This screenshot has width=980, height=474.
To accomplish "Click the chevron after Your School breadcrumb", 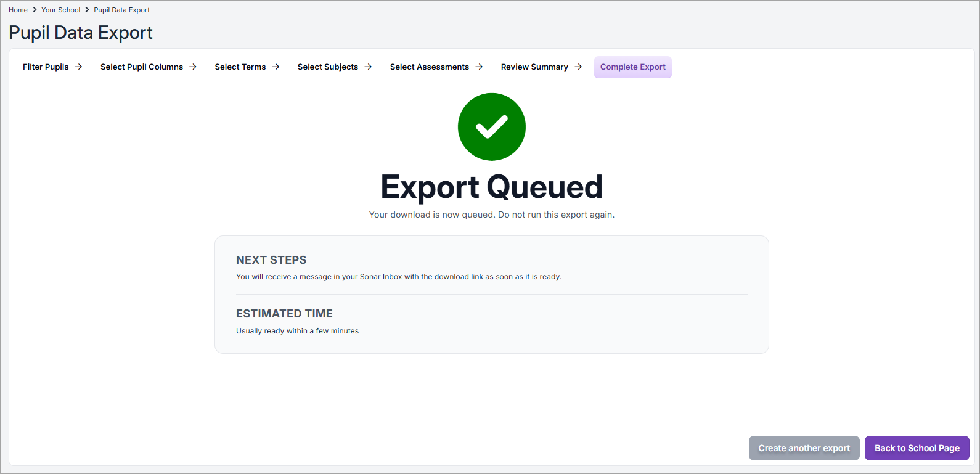I will 87,10.
